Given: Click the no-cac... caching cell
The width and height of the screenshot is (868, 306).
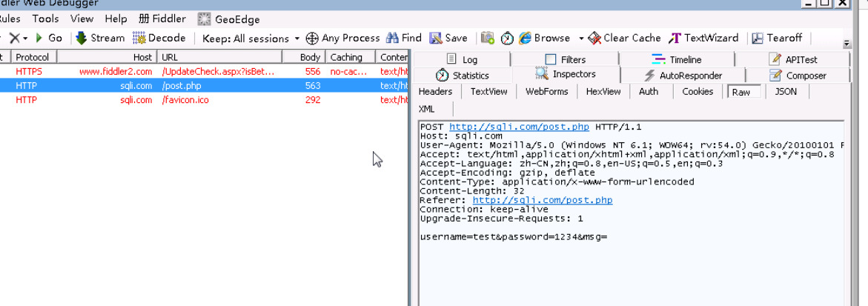Looking at the screenshot, I should point(348,71).
